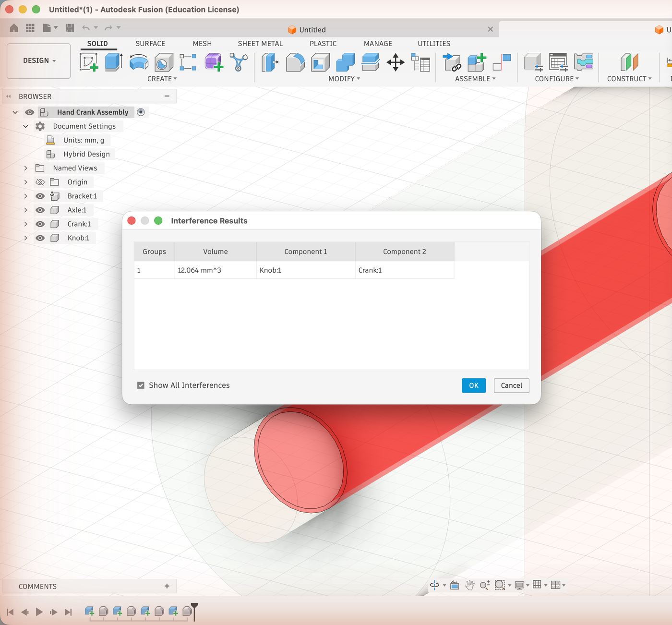Add a comment with plus button
The height and width of the screenshot is (625, 672).
pos(167,586)
